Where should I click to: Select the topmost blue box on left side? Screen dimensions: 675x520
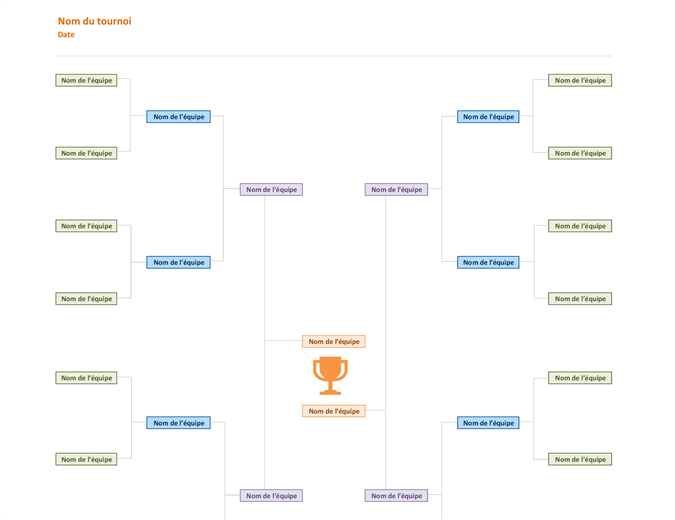tap(178, 117)
